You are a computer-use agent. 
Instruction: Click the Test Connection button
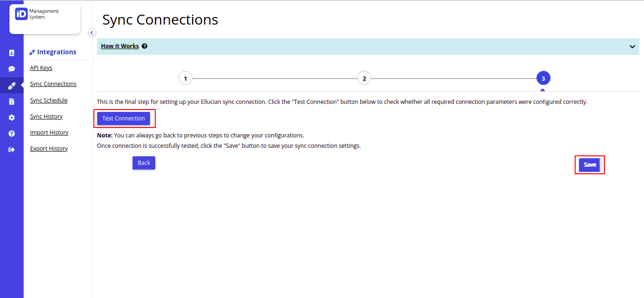coord(124,118)
